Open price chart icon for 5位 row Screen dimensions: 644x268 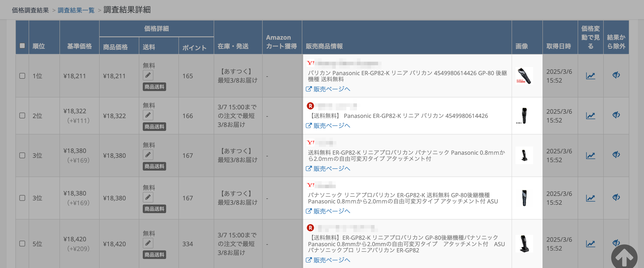tap(590, 244)
